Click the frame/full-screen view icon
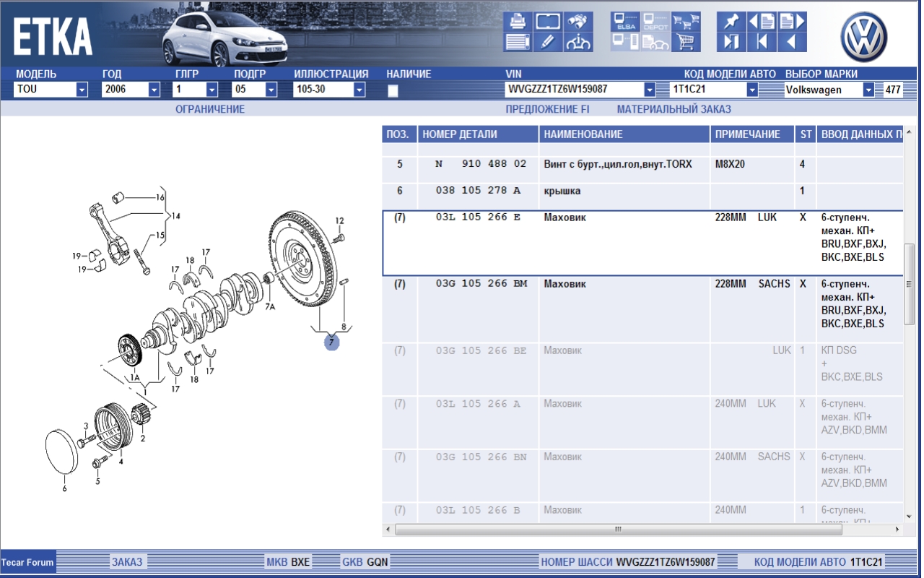 (548, 21)
